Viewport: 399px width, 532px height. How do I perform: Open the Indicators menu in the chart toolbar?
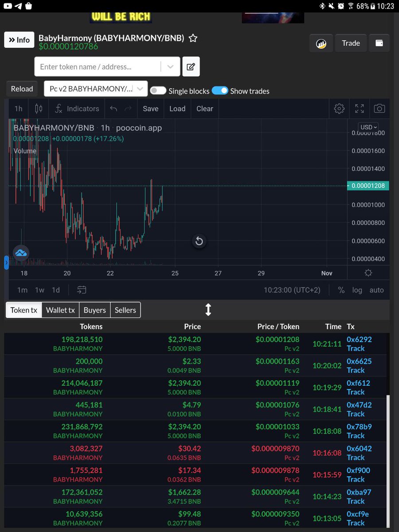pyautogui.click(x=77, y=109)
